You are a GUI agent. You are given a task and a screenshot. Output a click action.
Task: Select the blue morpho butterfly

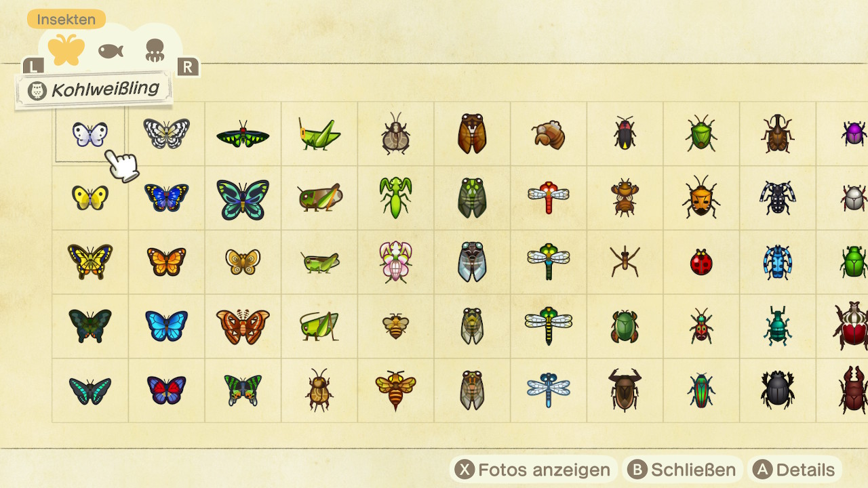coord(166,326)
